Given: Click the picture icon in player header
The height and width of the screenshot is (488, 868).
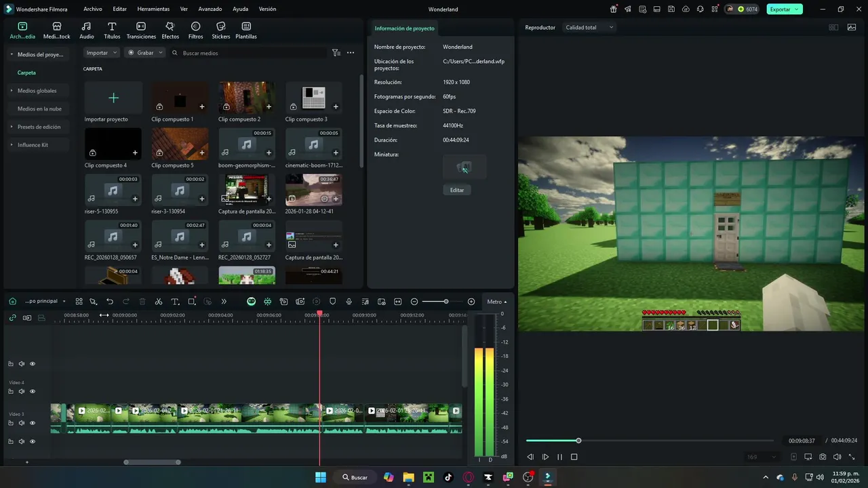Looking at the screenshot, I should 852,27.
